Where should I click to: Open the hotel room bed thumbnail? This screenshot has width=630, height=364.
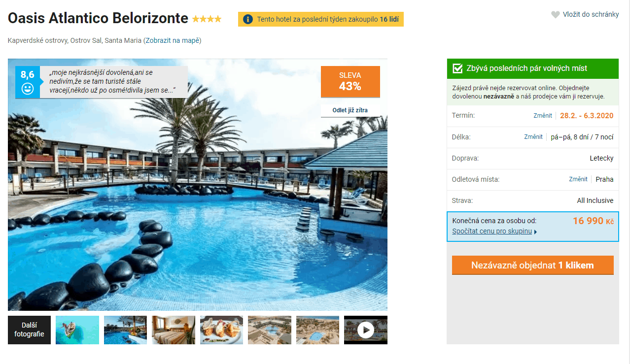pyautogui.click(x=174, y=330)
